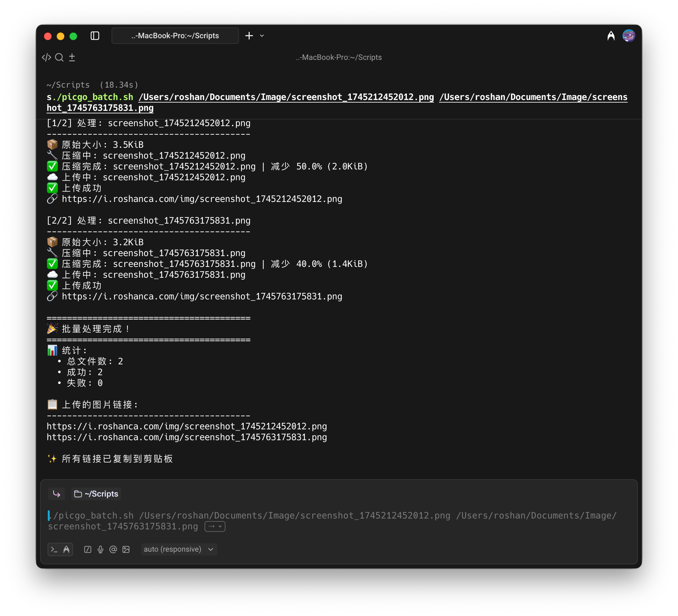Viewport: 678px width, 616px height.
Task: Click the pink reply arrow button
Action: click(x=56, y=494)
